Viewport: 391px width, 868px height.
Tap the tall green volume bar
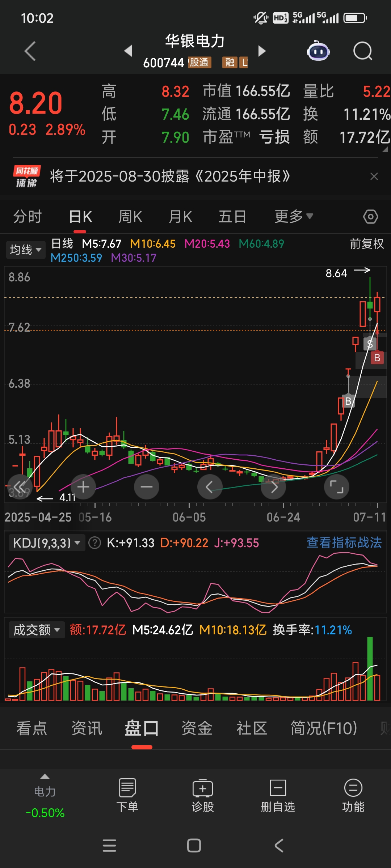(x=370, y=668)
